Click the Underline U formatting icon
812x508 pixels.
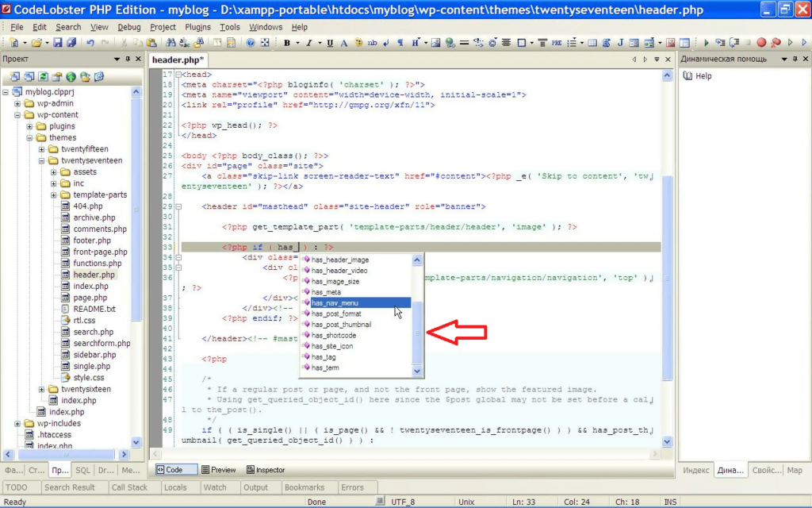330,43
